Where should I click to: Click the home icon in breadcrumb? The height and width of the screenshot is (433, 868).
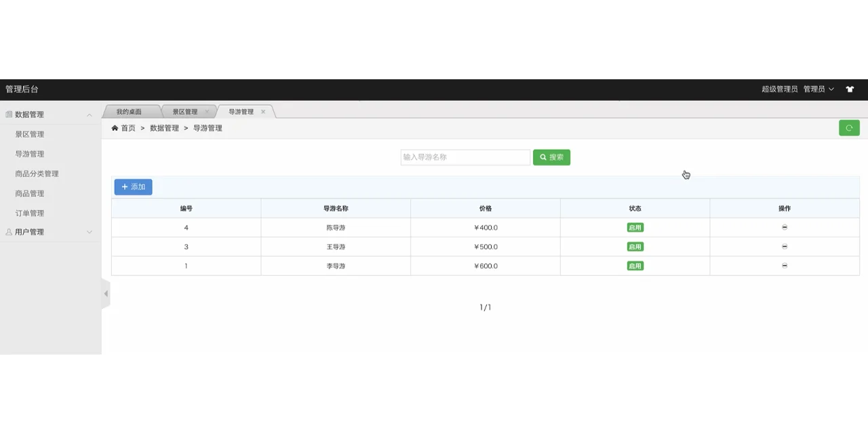tap(115, 128)
